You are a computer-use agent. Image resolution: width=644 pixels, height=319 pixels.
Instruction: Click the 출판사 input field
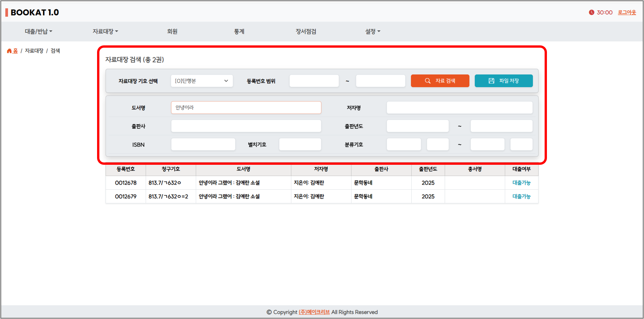(x=246, y=126)
